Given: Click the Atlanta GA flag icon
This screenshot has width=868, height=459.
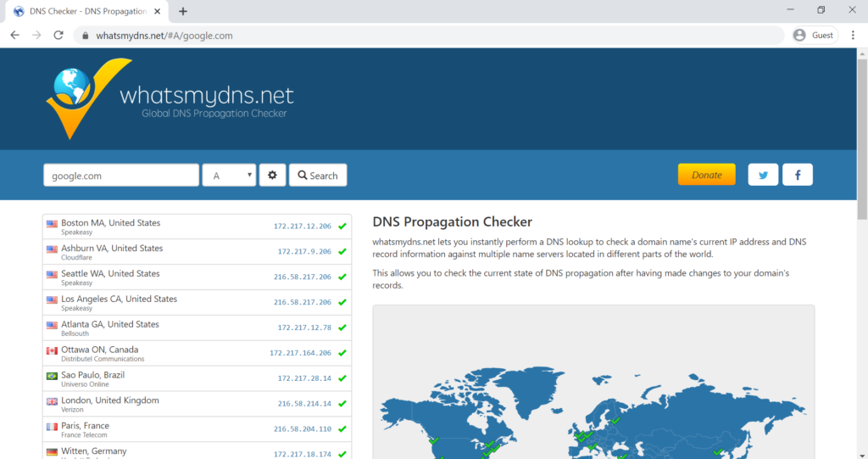Looking at the screenshot, I should (52, 326).
